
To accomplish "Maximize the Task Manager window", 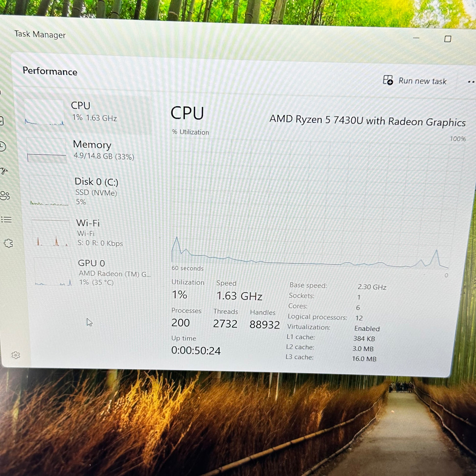I will pyautogui.click(x=448, y=39).
